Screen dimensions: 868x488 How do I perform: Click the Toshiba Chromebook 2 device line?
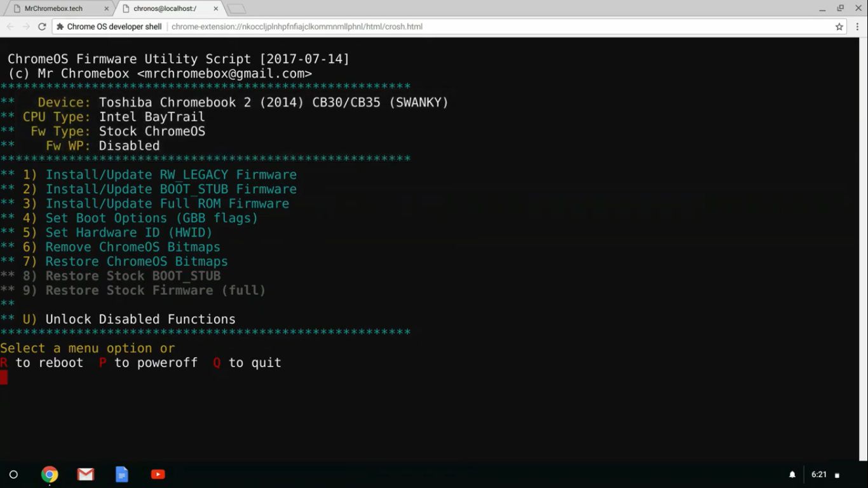[274, 102]
